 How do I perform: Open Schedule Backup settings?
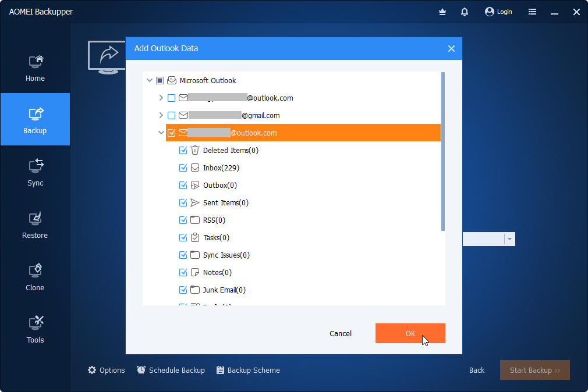[x=171, y=370]
